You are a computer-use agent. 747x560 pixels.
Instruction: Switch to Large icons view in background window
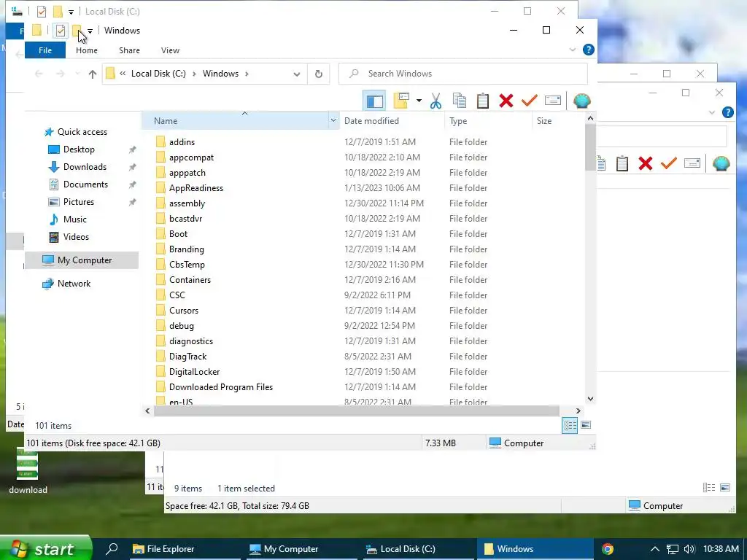coord(725,488)
